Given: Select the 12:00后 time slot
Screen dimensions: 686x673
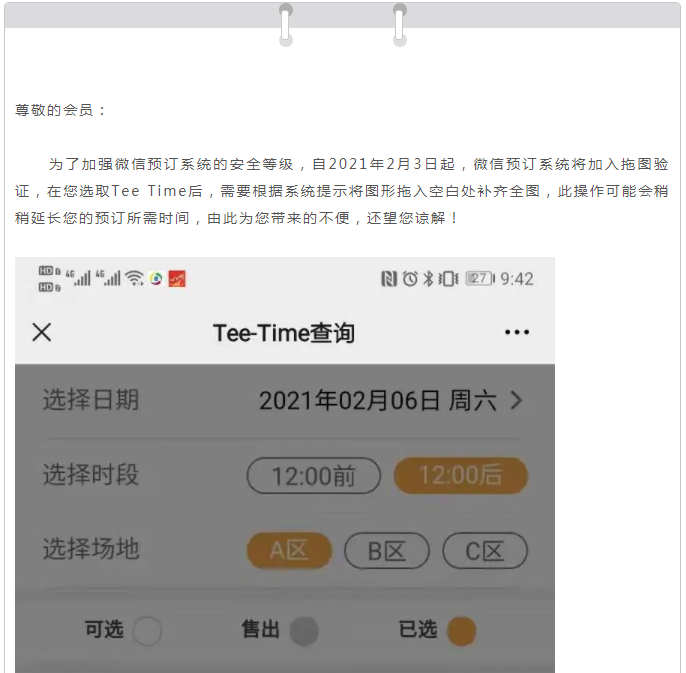Looking at the screenshot, I should point(461,476).
